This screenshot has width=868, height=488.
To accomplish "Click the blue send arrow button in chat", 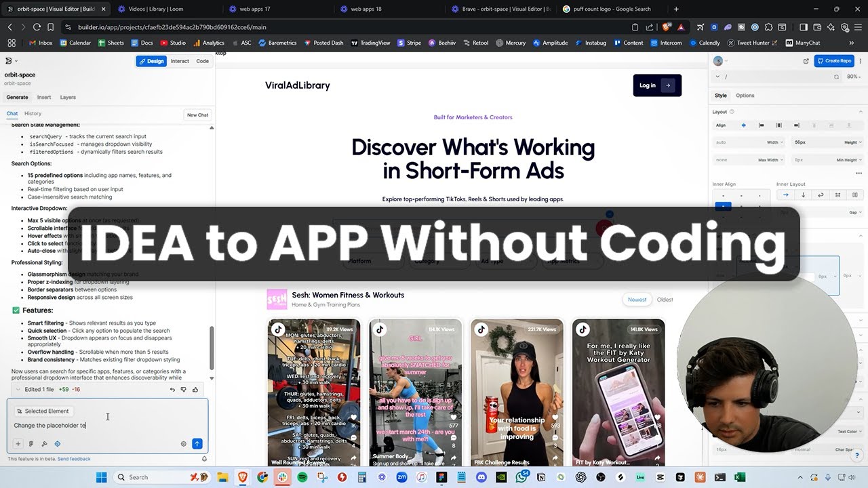I will pyautogui.click(x=197, y=444).
